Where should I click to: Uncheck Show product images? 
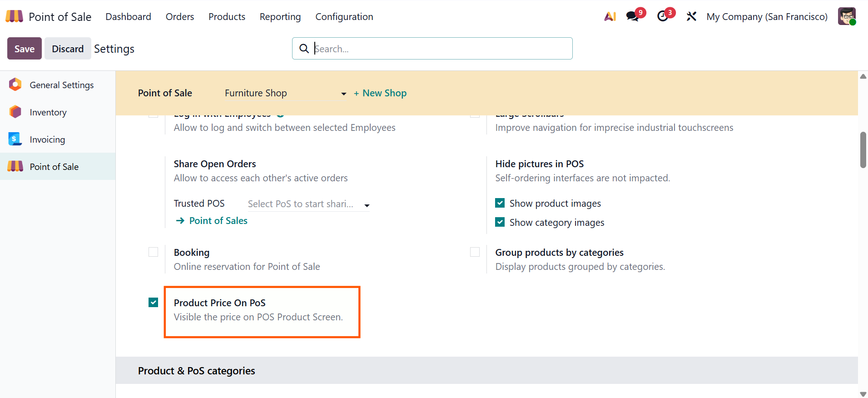(500, 203)
